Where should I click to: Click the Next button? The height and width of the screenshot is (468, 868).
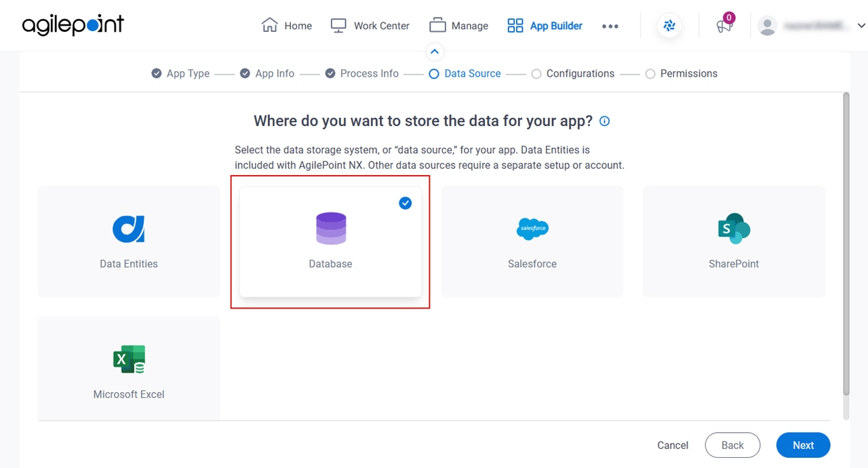point(803,446)
